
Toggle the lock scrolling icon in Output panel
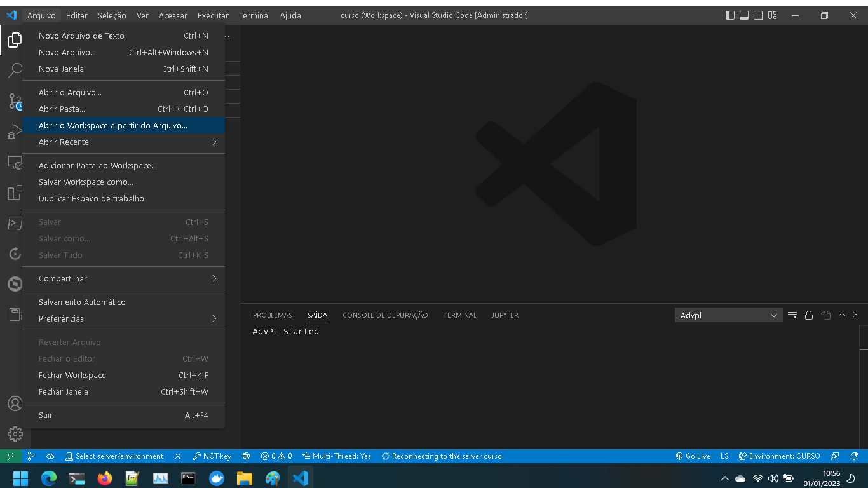[x=808, y=315]
